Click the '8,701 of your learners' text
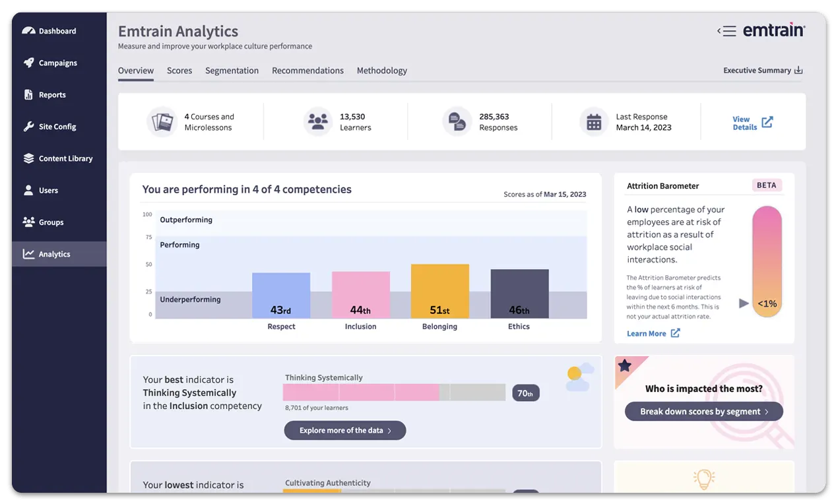The image size is (838, 504). tap(317, 408)
